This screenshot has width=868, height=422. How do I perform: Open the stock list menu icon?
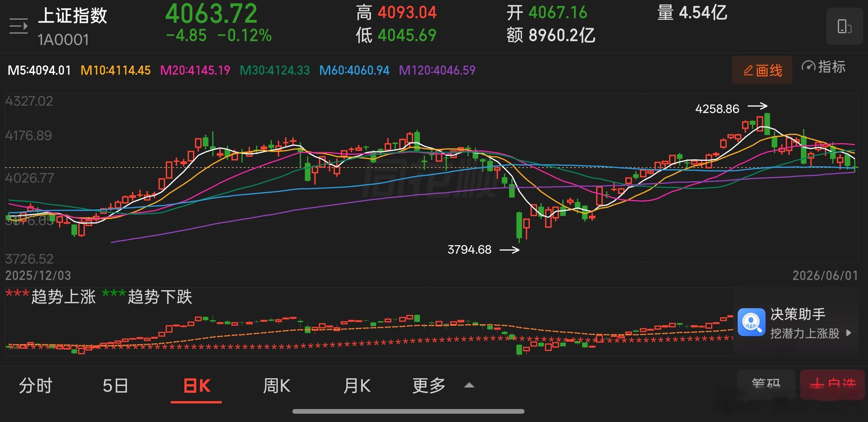pos(19,26)
